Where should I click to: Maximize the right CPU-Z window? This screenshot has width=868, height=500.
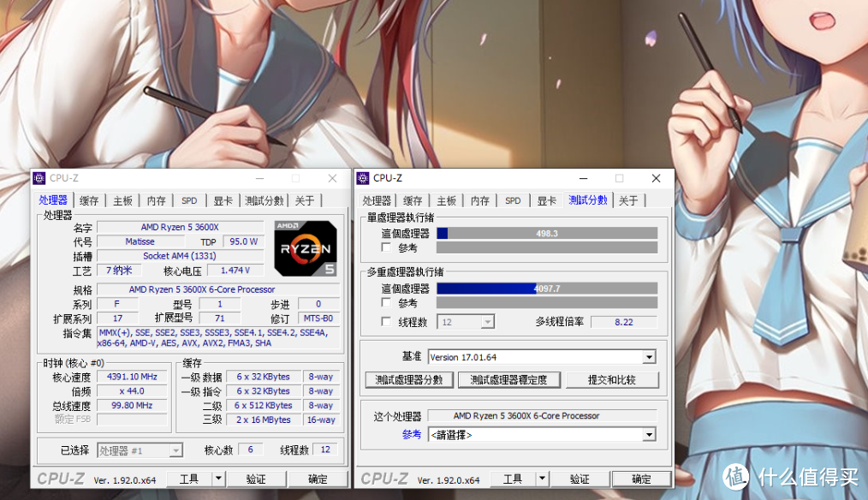pos(620,178)
